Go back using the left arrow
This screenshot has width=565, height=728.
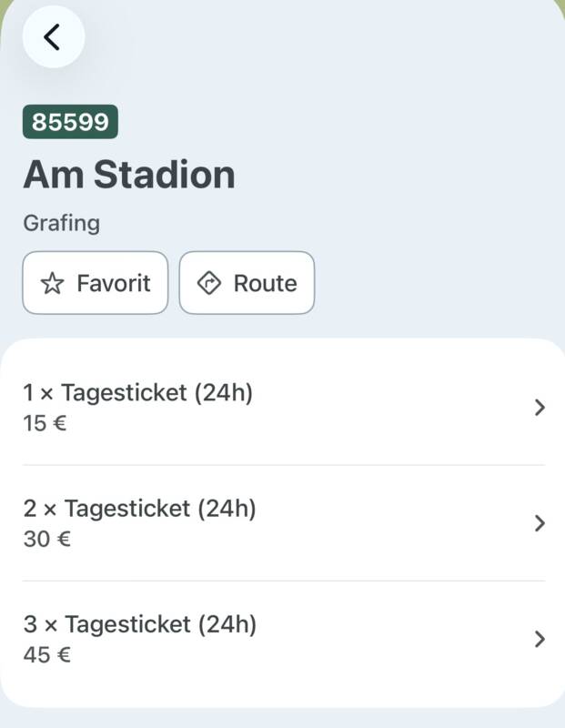tap(52, 37)
